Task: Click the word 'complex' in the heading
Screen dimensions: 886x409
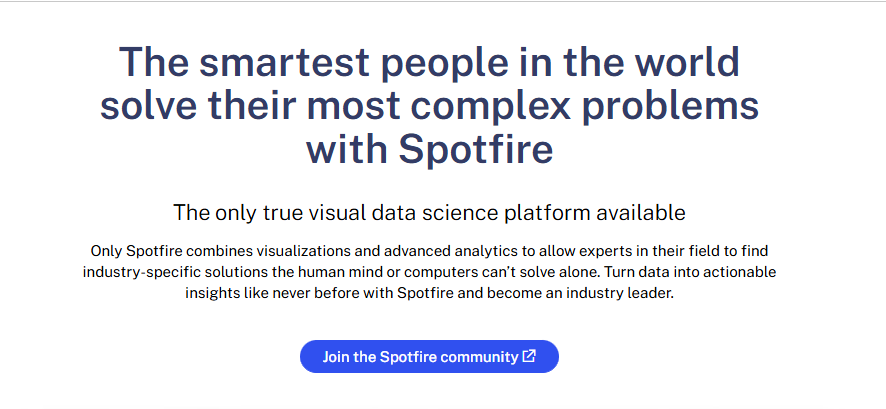Action: click(518, 105)
